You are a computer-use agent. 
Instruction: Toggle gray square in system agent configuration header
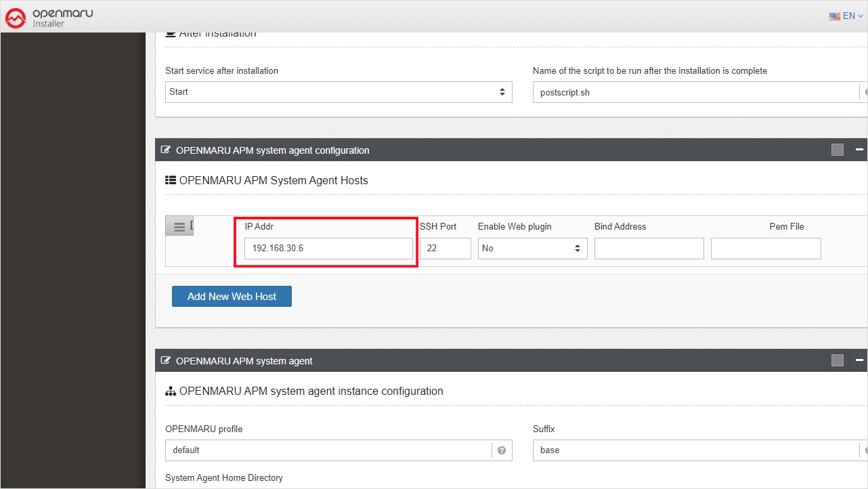(x=838, y=150)
